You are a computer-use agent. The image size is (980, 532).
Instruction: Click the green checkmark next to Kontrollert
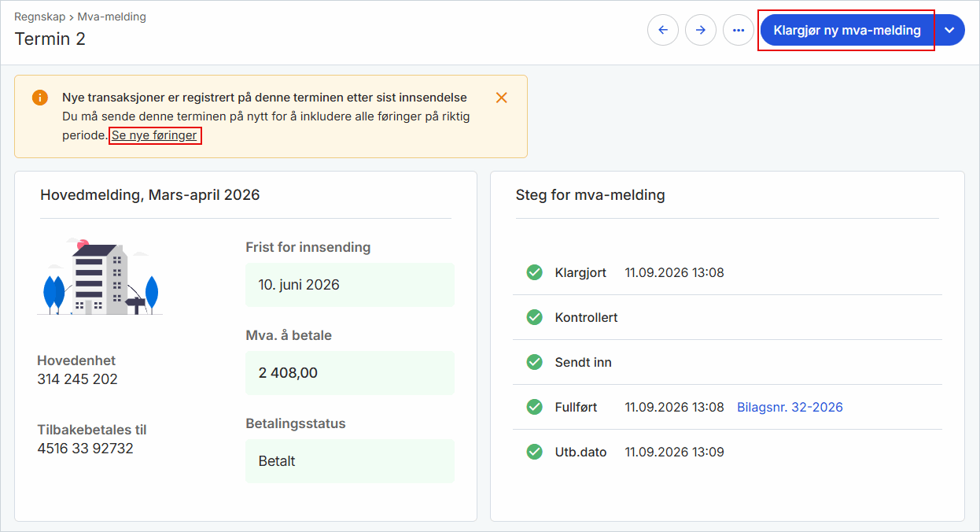(535, 317)
